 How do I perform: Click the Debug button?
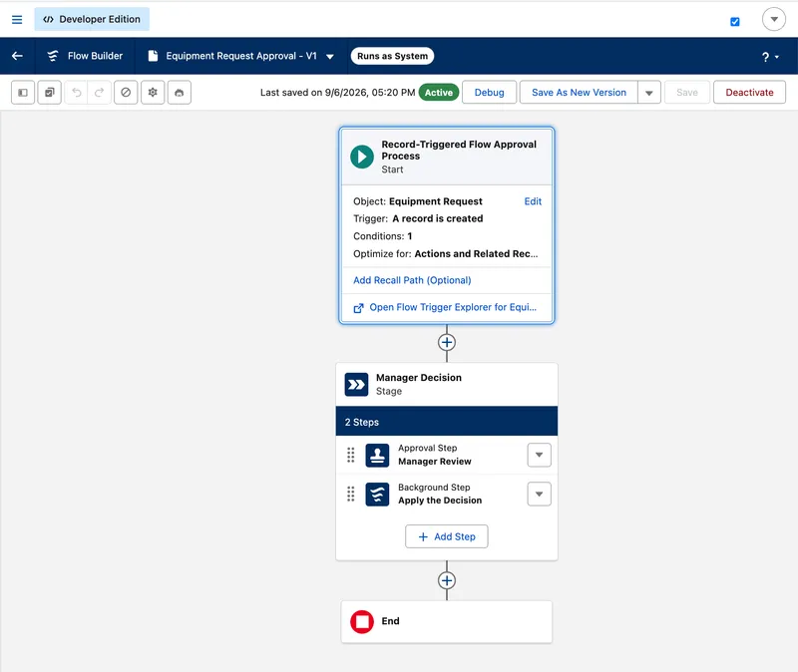point(489,93)
